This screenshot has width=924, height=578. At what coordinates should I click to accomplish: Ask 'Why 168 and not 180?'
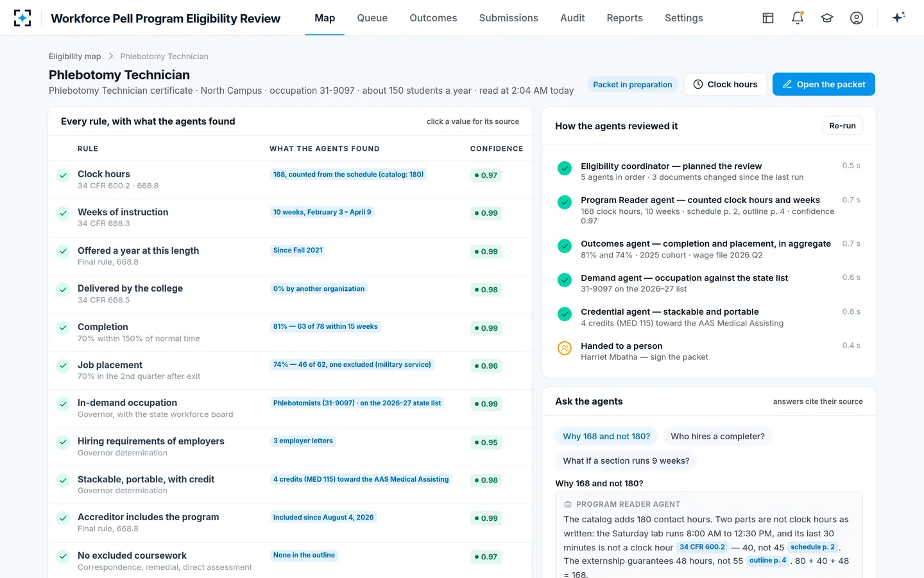[606, 436]
